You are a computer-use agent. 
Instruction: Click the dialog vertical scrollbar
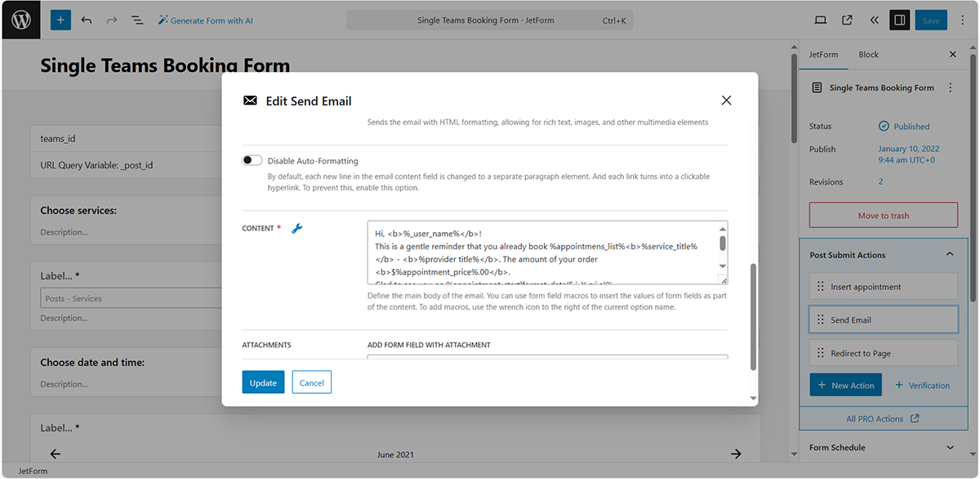coord(752,316)
